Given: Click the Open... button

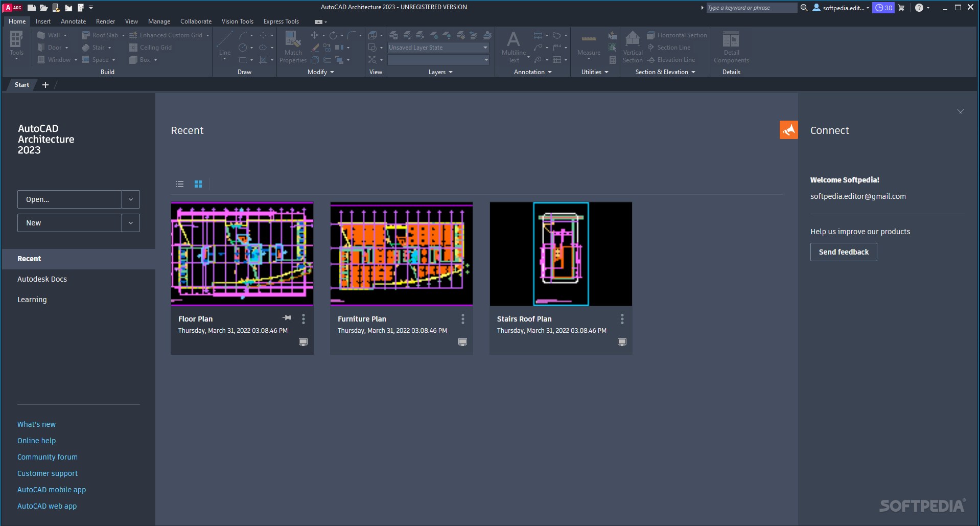Looking at the screenshot, I should tap(69, 199).
